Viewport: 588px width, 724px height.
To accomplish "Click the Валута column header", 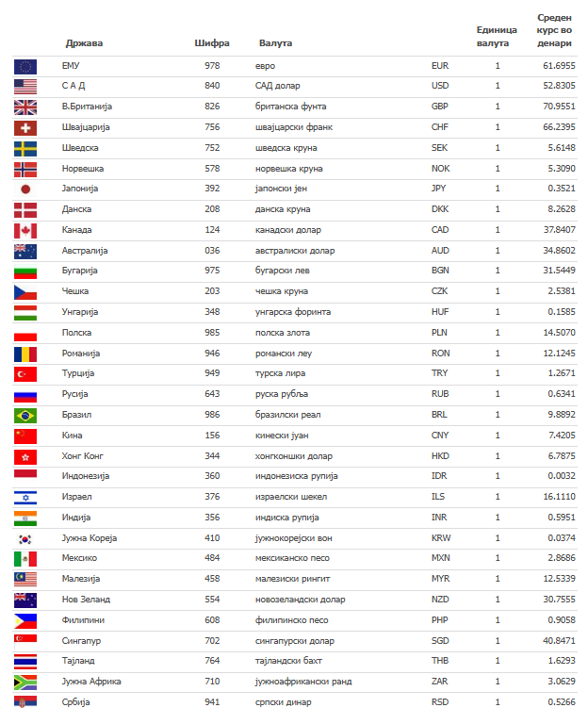I will point(275,43).
